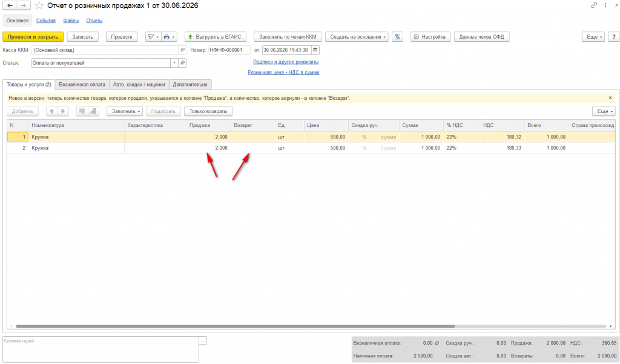This screenshot has height=364, width=620.
Task: Switch to the Безналичная оплата tab
Action: click(x=82, y=85)
